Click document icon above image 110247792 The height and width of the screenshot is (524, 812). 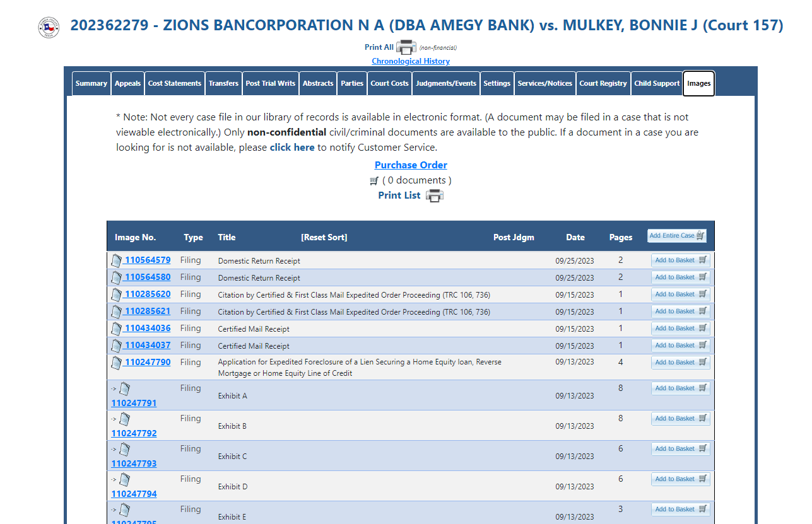coord(124,419)
